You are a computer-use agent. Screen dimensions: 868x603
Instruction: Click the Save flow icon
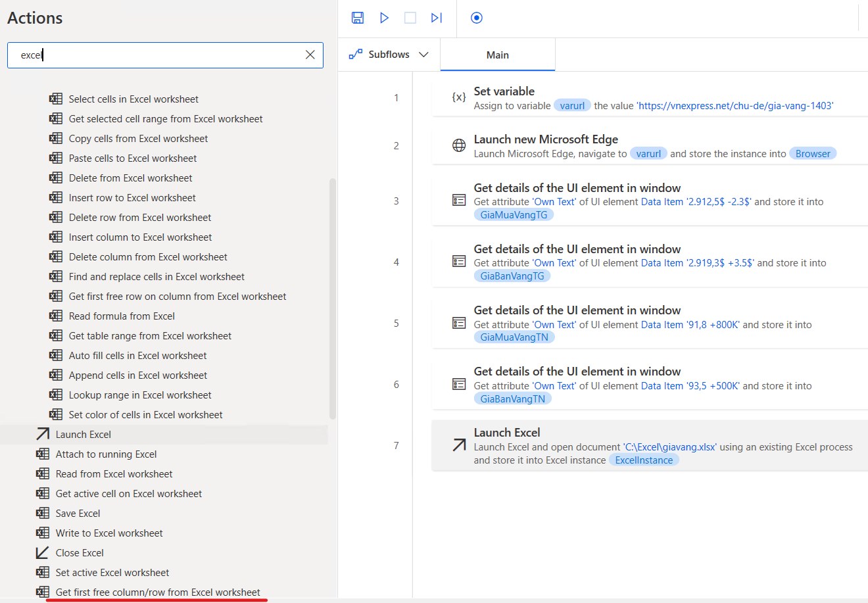pos(358,18)
